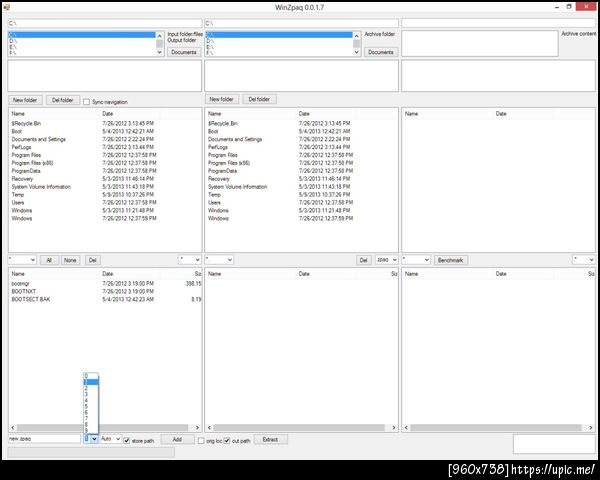Select Recovery folder in middle folder list

[x=219, y=179]
